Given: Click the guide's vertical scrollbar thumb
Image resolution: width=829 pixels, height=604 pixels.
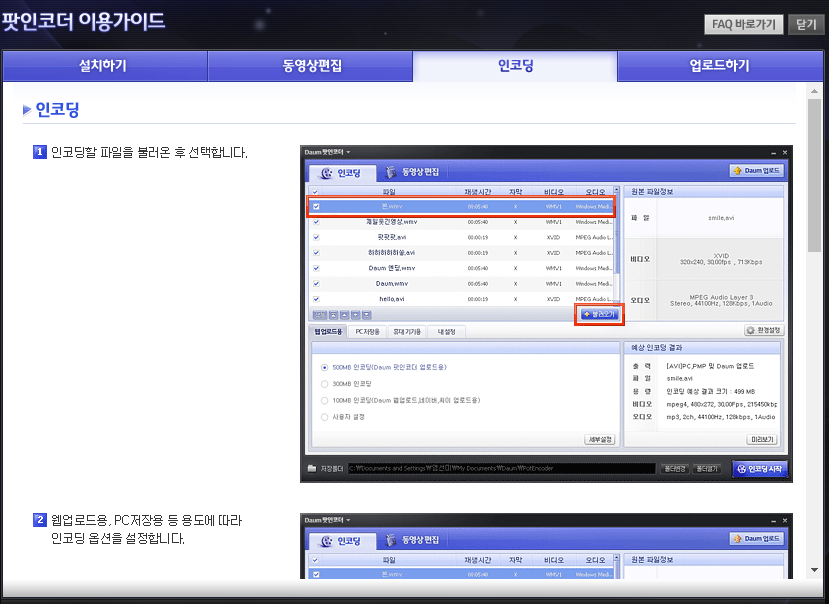Looking at the screenshot, I should [x=814, y=175].
